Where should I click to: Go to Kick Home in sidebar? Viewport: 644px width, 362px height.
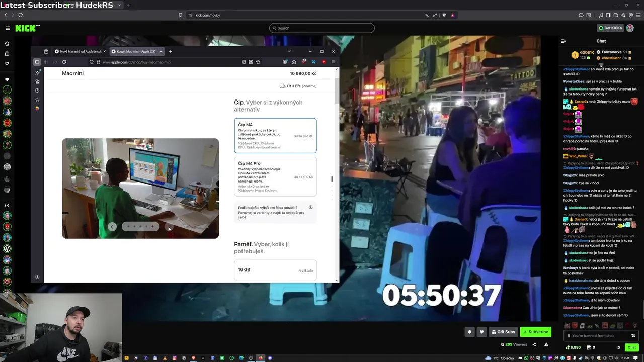[x=7, y=44]
